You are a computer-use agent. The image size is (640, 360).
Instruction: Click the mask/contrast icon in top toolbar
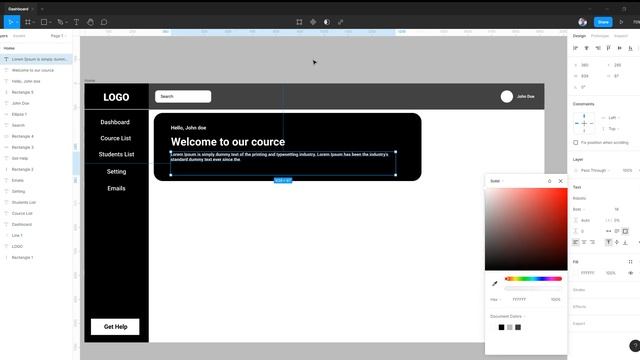[x=327, y=22]
